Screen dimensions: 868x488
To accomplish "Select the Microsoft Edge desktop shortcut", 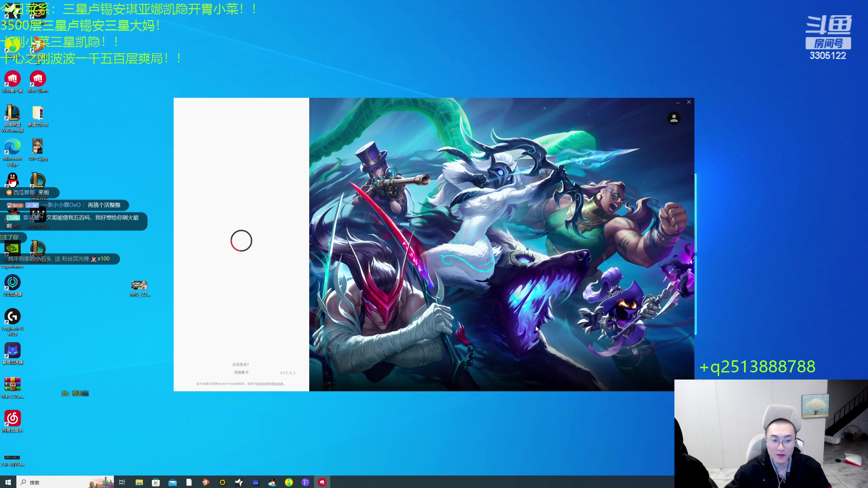I will pyautogui.click(x=13, y=152).
